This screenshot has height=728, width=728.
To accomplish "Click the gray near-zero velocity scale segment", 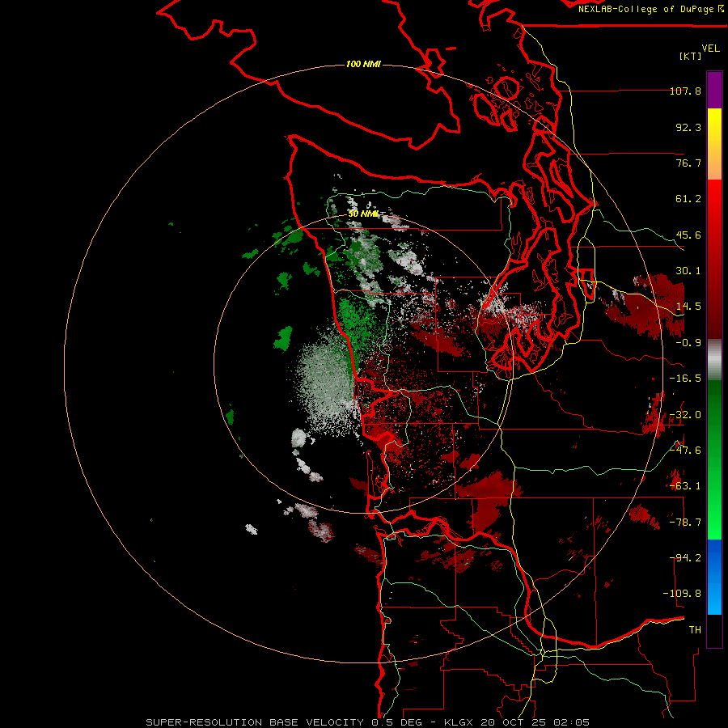I will tap(714, 360).
